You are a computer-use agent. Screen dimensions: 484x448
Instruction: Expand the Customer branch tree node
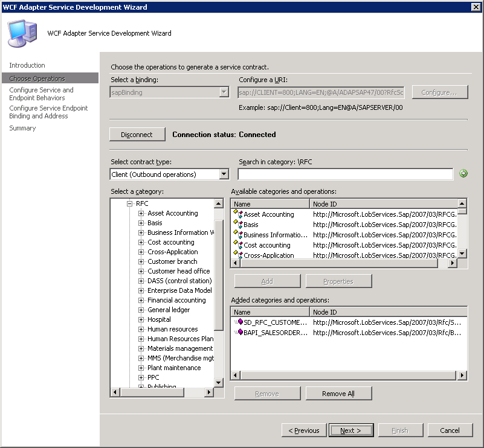[141, 262]
